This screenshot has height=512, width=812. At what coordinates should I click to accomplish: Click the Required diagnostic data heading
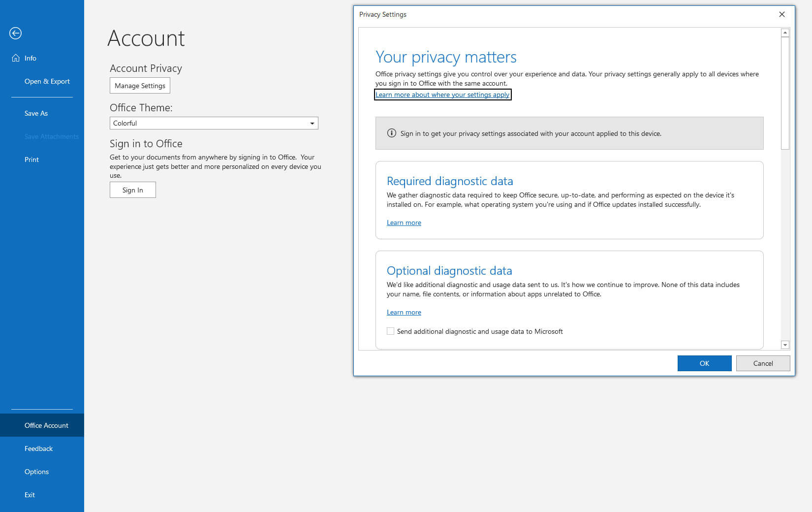coord(450,181)
